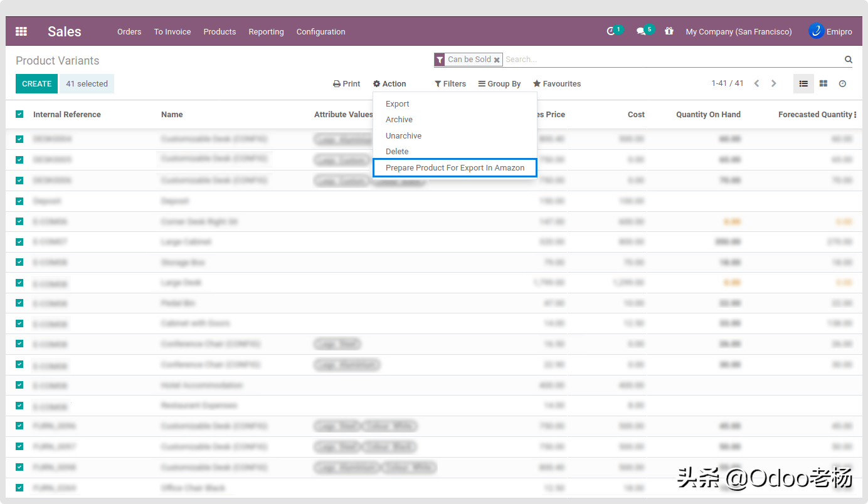Open the Favourites dropdown
This screenshot has height=504, width=868.
[557, 83]
